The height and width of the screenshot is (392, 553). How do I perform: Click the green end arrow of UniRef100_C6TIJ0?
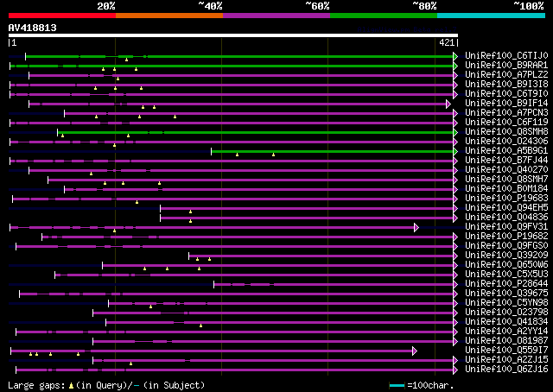click(455, 56)
